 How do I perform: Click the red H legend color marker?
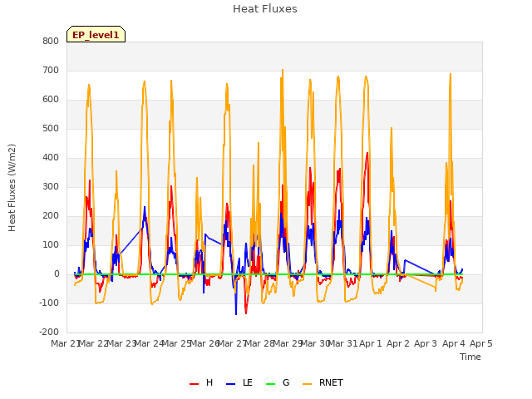(x=194, y=384)
